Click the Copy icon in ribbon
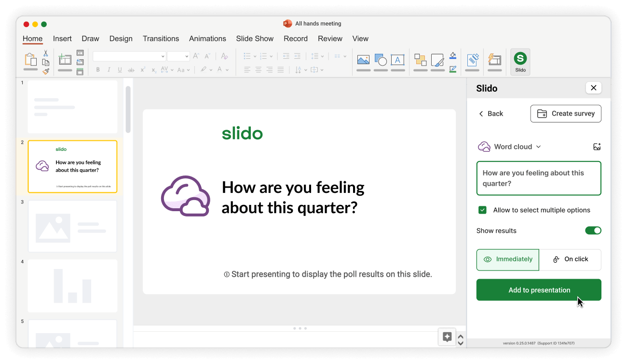This screenshot has height=364, width=627. [x=46, y=62]
